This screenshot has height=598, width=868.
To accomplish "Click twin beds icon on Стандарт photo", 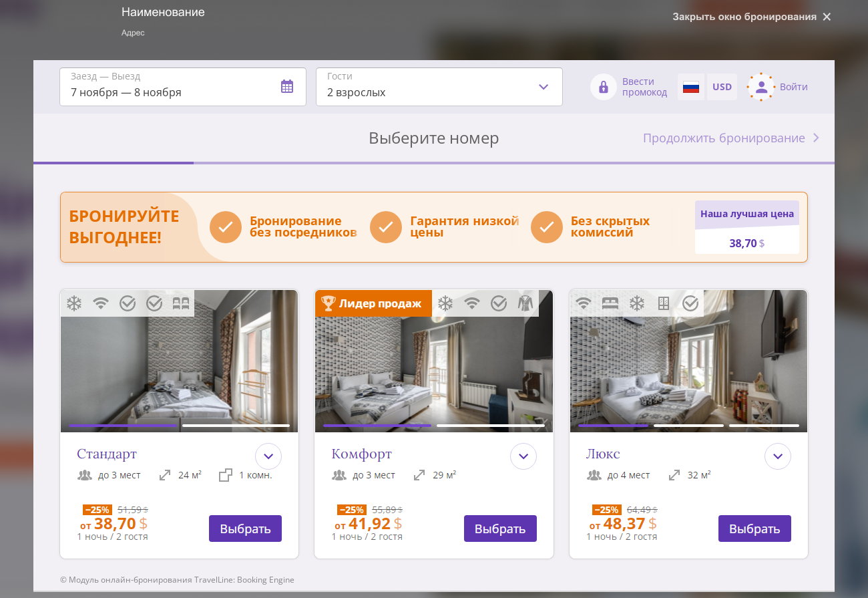I will (181, 303).
